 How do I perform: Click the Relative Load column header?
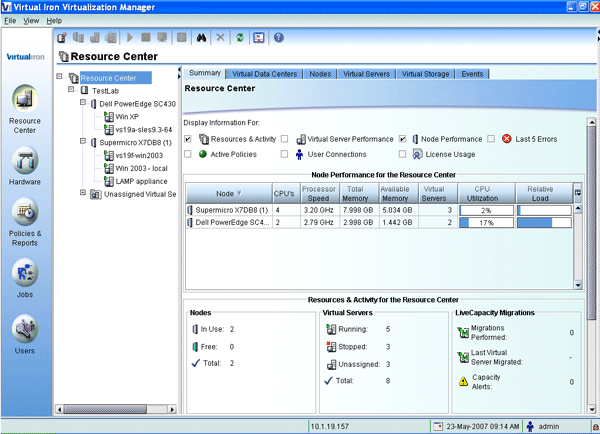pos(544,193)
